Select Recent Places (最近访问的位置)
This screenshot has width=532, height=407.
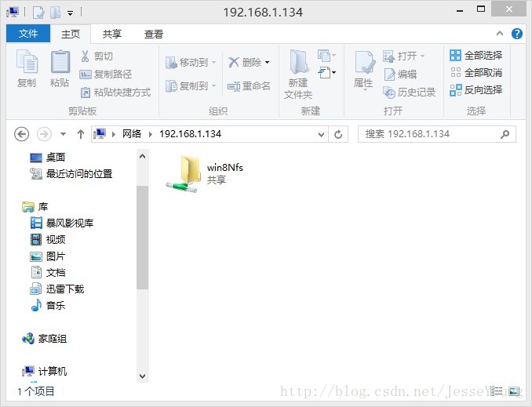point(71,174)
